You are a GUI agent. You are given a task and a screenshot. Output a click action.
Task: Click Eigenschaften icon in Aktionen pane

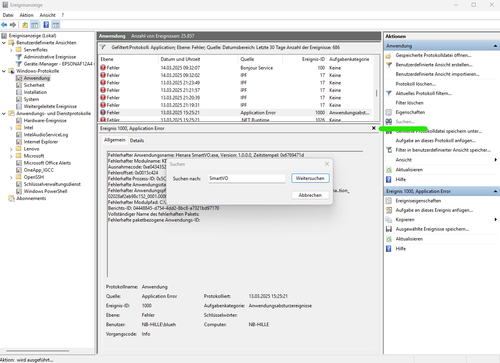pos(389,112)
